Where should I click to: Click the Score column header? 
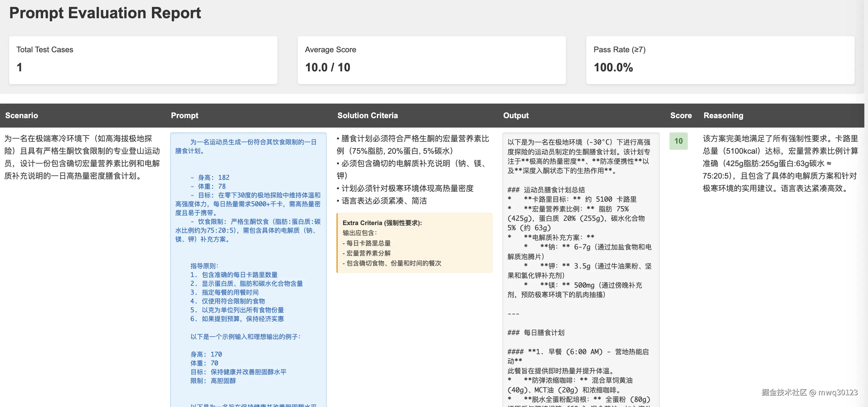[681, 115]
